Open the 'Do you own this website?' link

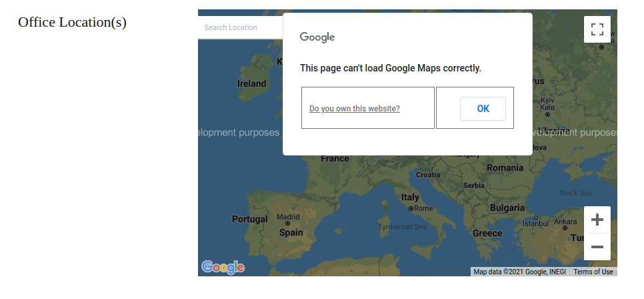tap(355, 109)
